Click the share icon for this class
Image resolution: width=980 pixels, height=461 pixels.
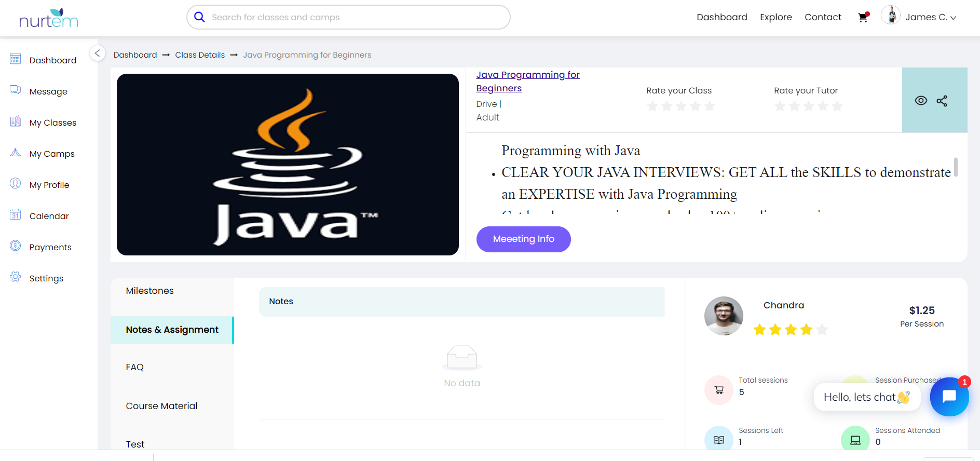coord(942,101)
